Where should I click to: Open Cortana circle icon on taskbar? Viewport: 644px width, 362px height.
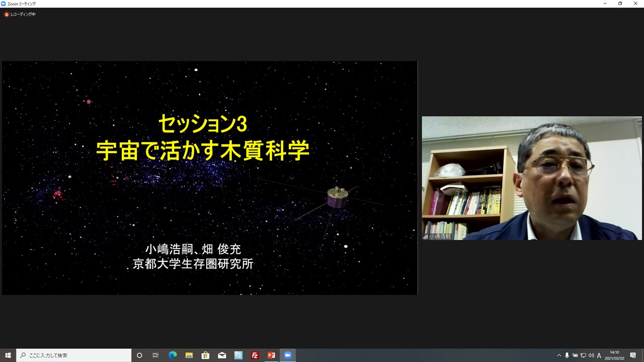[139, 355]
